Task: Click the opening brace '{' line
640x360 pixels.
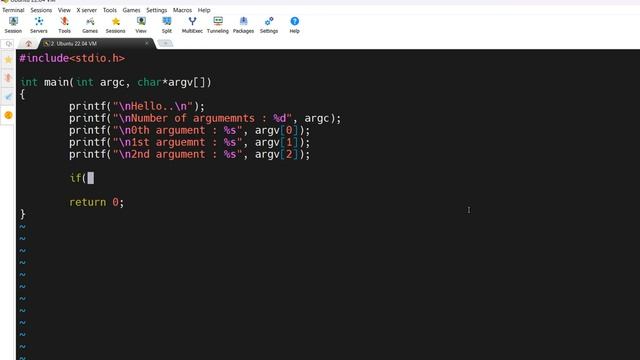Action: [22, 94]
